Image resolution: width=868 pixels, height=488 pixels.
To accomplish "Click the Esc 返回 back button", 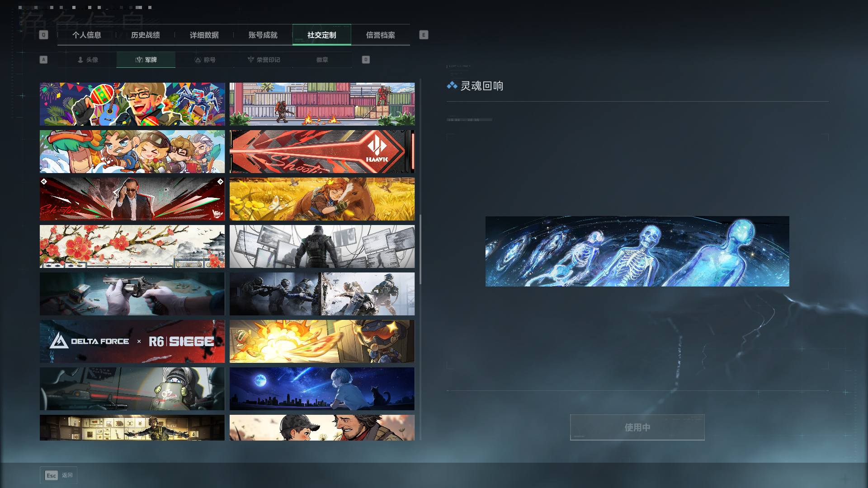I will pyautogui.click(x=59, y=475).
